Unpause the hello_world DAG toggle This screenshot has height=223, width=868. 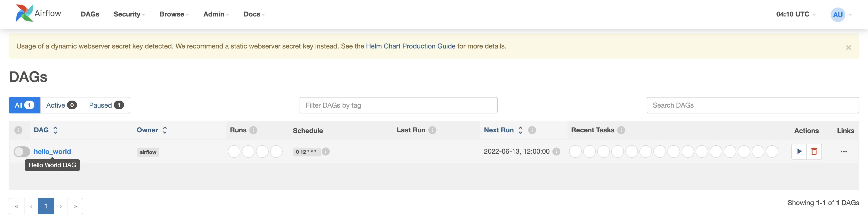pyautogui.click(x=22, y=151)
